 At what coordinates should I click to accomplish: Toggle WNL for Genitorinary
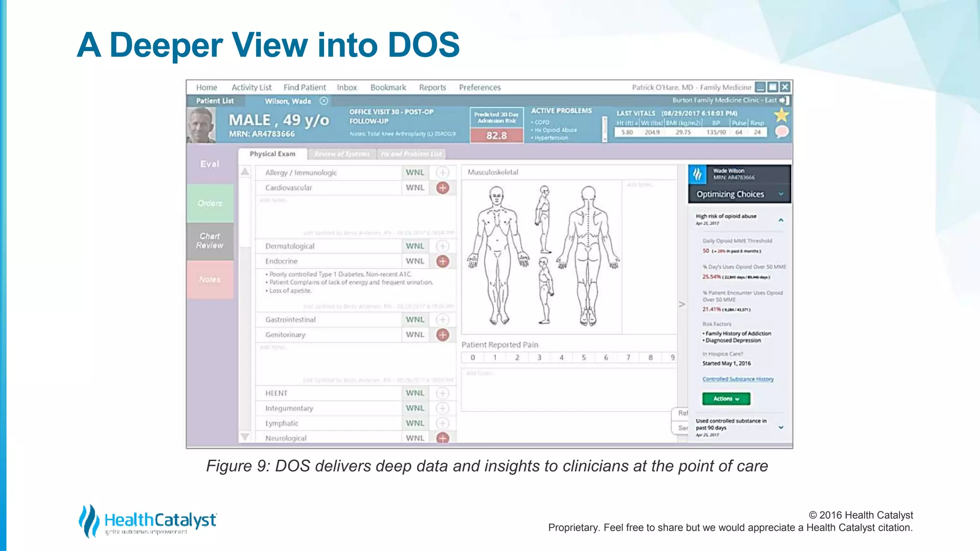(415, 335)
